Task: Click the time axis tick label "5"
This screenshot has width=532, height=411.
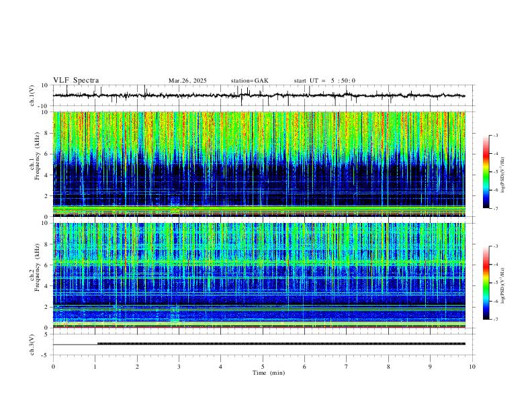Action: (x=263, y=367)
